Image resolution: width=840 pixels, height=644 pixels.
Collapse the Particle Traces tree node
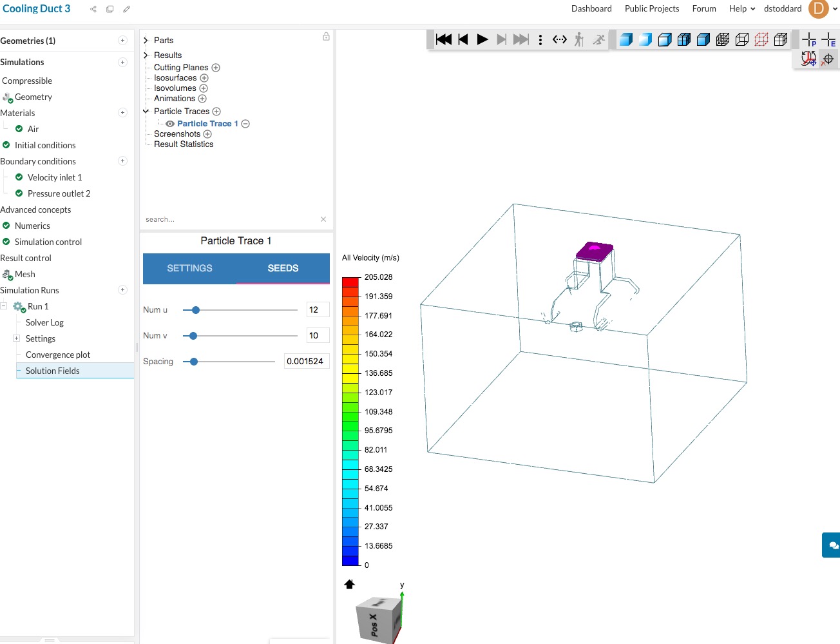pyautogui.click(x=144, y=111)
